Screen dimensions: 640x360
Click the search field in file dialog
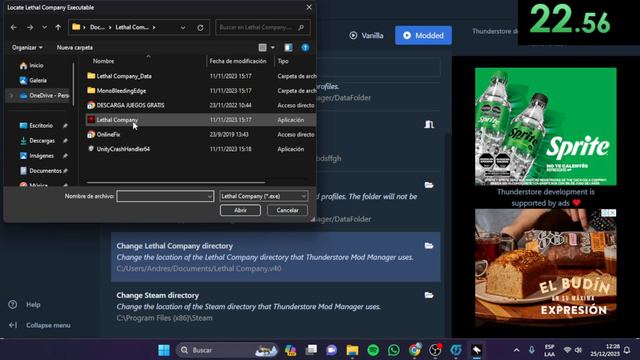262,27
